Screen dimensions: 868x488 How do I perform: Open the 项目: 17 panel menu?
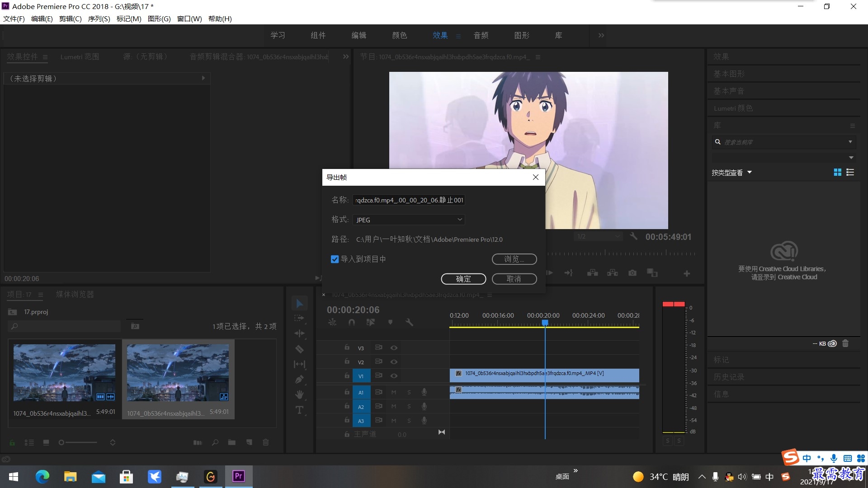41,295
